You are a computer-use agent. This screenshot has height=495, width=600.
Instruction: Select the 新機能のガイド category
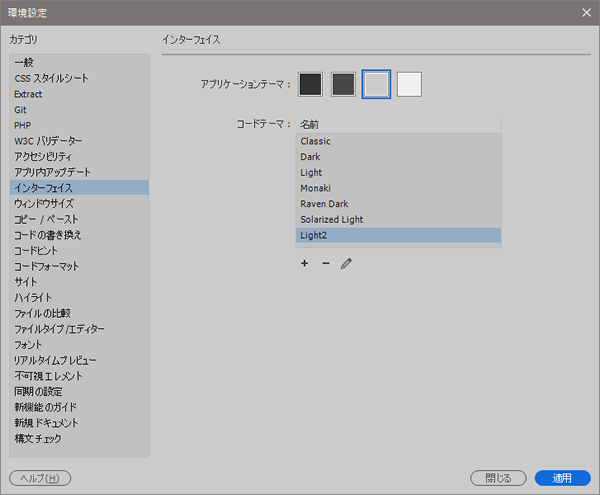click(79, 407)
